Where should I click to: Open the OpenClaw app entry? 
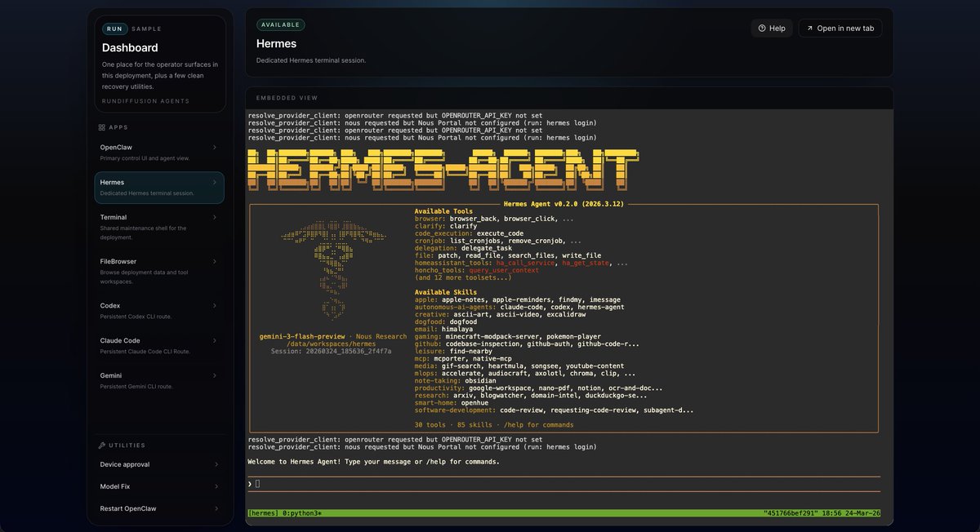[x=159, y=152]
